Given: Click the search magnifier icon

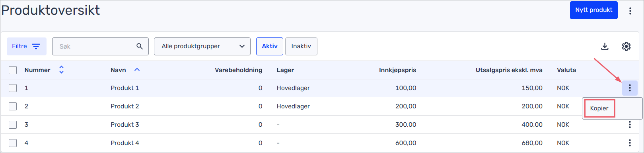Looking at the screenshot, I should [140, 46].
